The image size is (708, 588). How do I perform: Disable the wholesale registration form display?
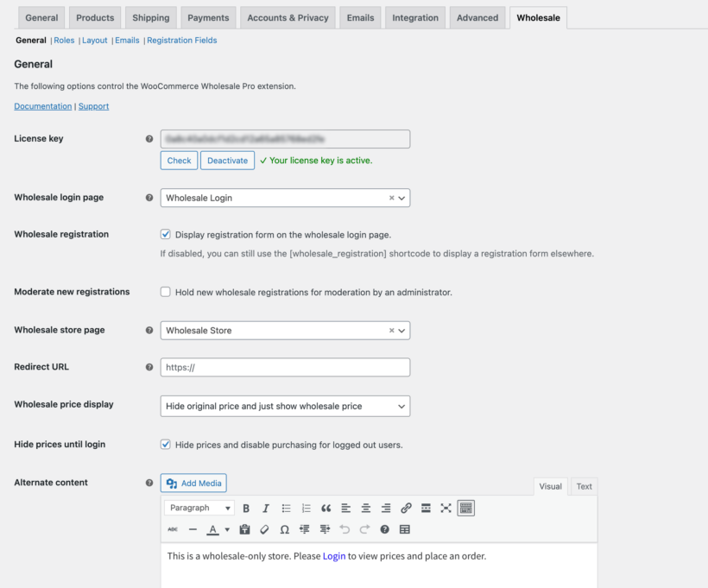[x=164, y=233]
